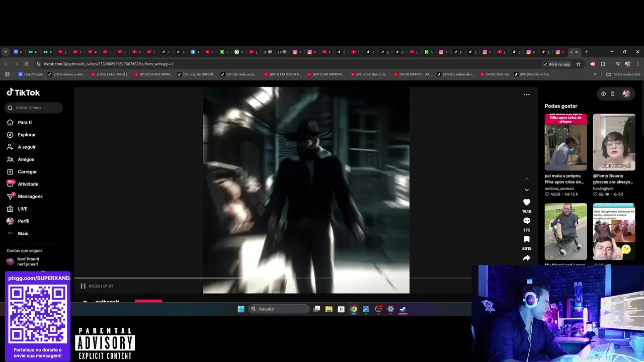The image size is (644, 362).
Task: Open the Windows Start menu
Action: click(241, 309)
